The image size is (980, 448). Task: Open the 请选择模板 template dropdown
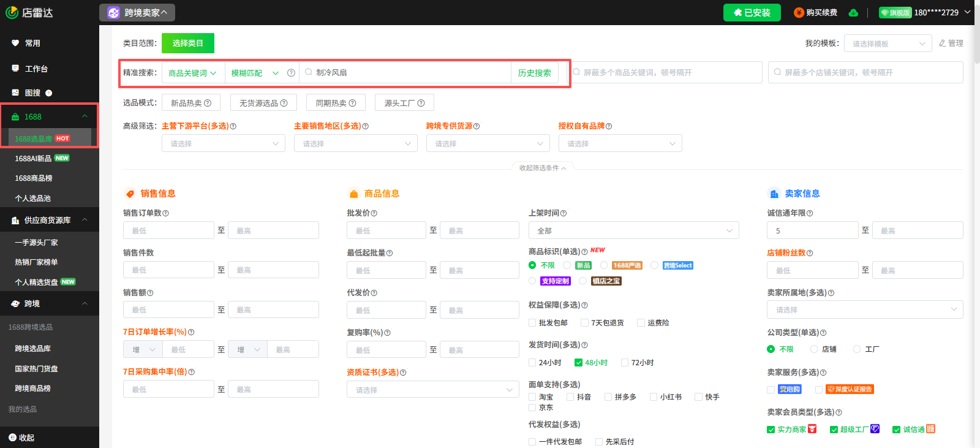[888, 44]
